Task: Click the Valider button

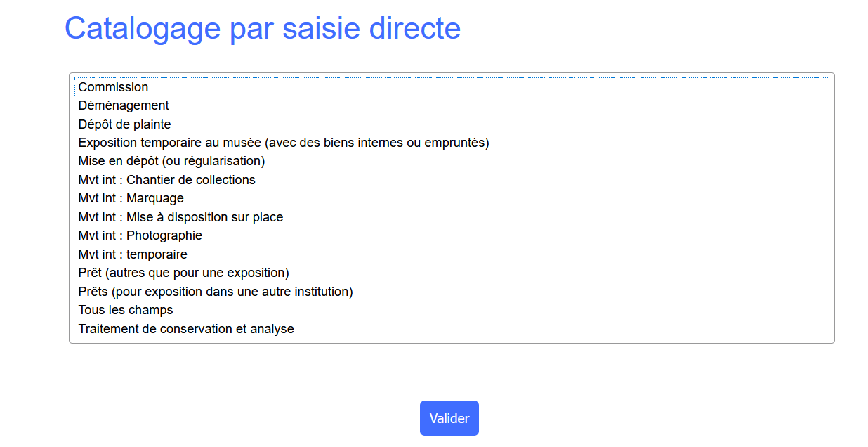Action: 449,418
